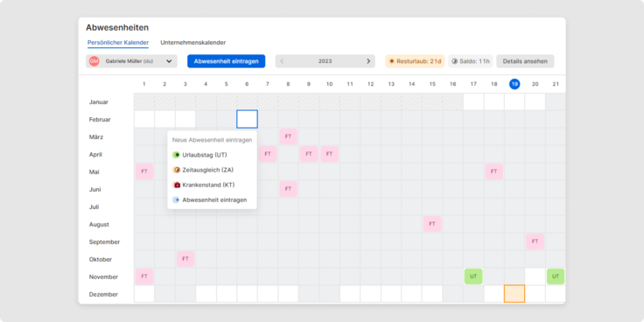Click Gabriele Müller's GM avatar icon
Image resolution: width=644 pixels, height=322 pixels.
point(94,61)
